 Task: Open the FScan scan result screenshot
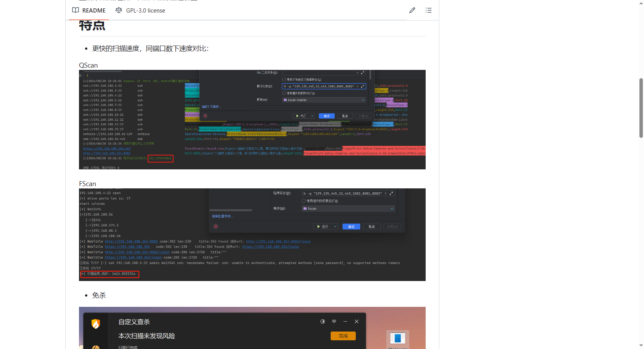[252, 235]
